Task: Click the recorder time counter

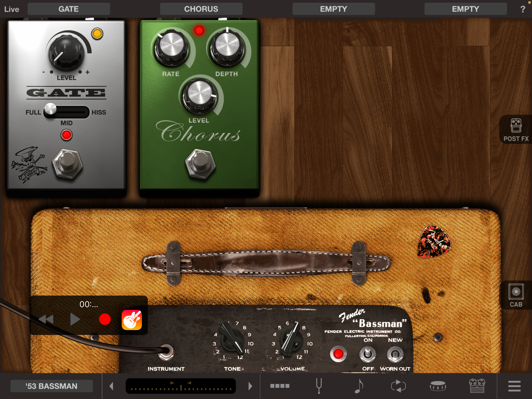Action: tap(89, 304)
